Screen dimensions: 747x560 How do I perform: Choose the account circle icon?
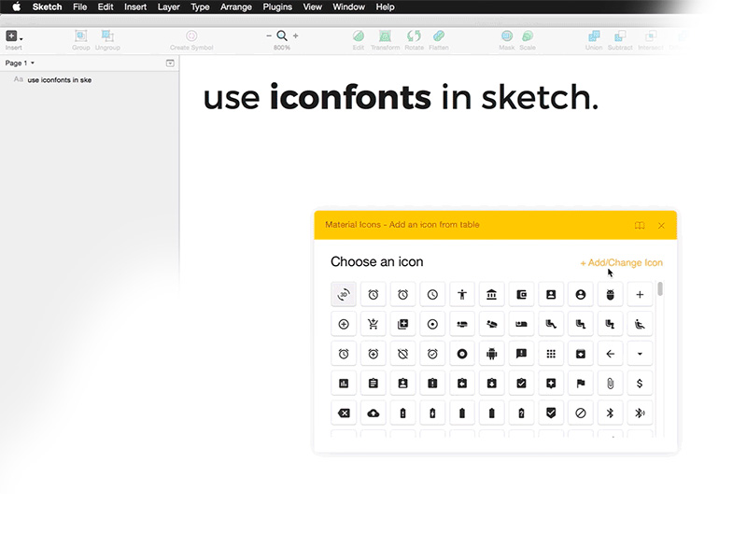click(580, 294)
